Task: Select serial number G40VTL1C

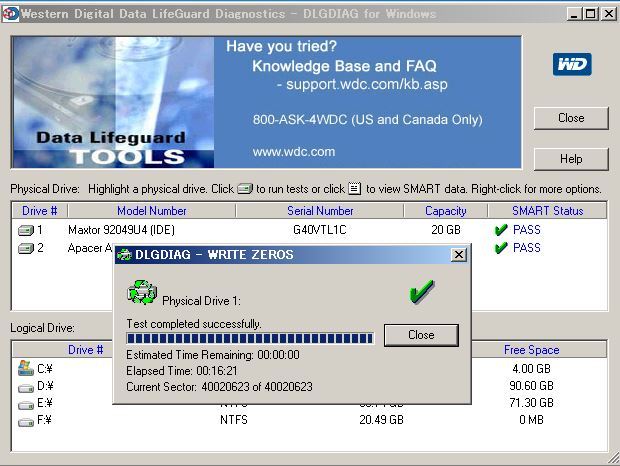Action: [x=319, y=230]
